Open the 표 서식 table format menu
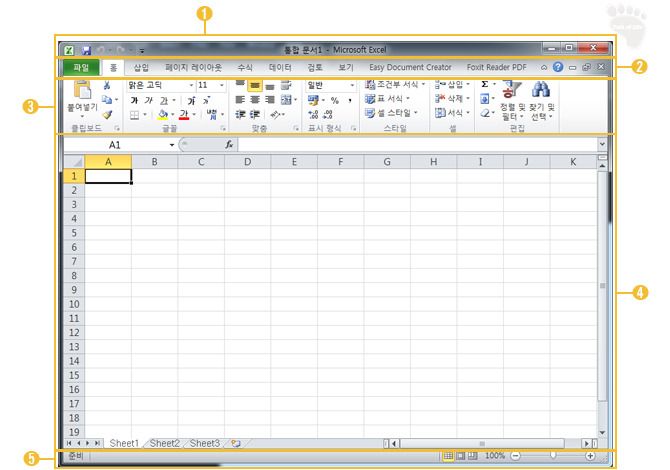Image resolution: width=670 pixels, height=470 pixels. [388, 99]
